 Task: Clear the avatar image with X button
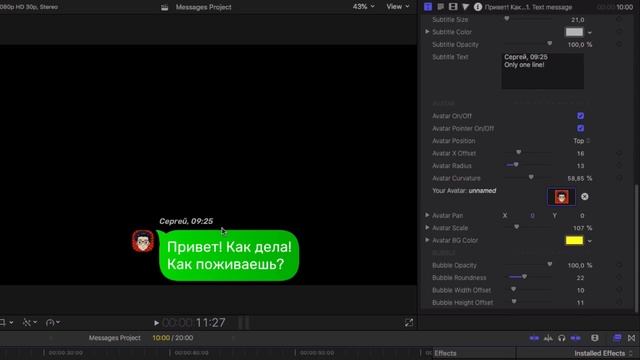coord(584,197)
